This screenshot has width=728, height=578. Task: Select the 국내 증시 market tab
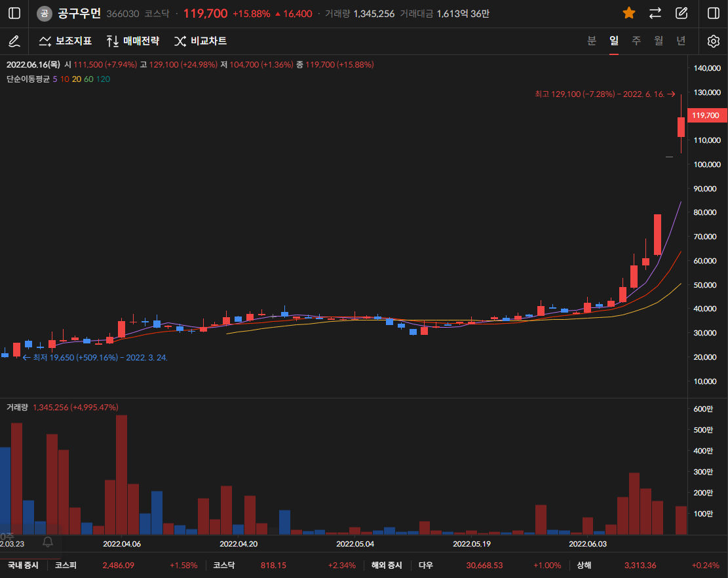click(x=23, y=566)
